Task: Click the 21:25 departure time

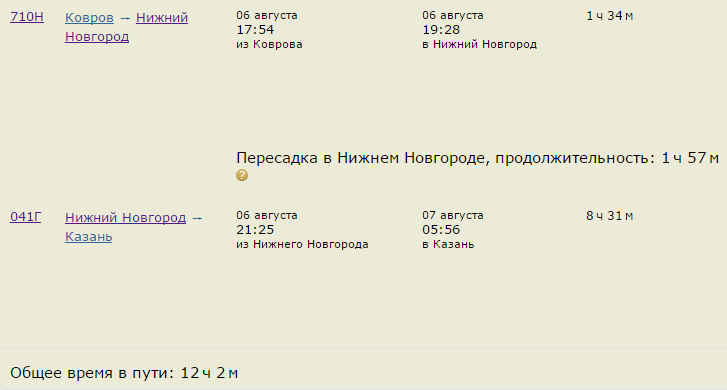Action: [x=255, y=230]
